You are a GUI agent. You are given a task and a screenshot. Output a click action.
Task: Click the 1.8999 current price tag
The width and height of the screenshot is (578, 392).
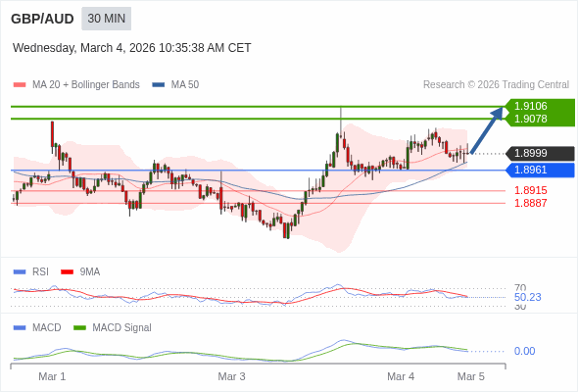[x=540, y=153]
